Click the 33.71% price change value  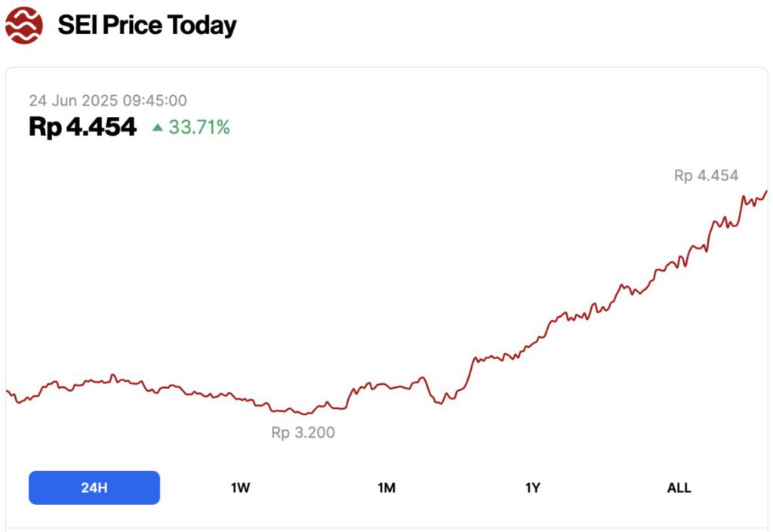coord(199,128)
